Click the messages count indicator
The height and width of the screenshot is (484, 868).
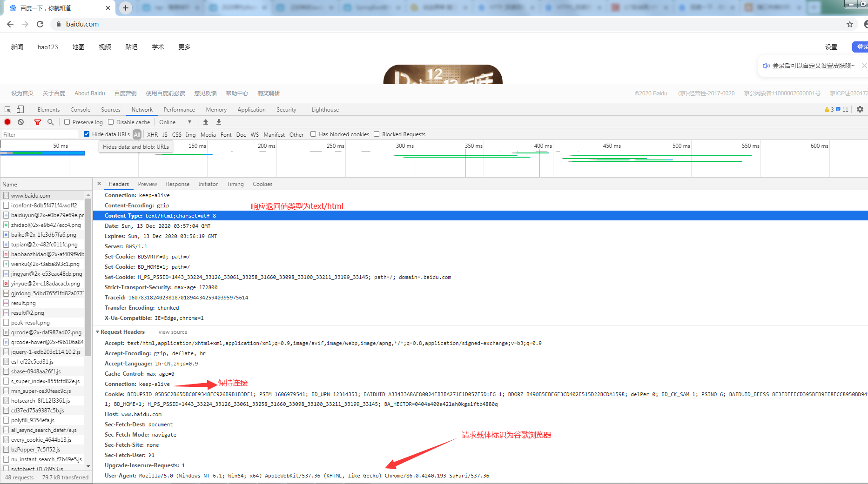[842, 110]
